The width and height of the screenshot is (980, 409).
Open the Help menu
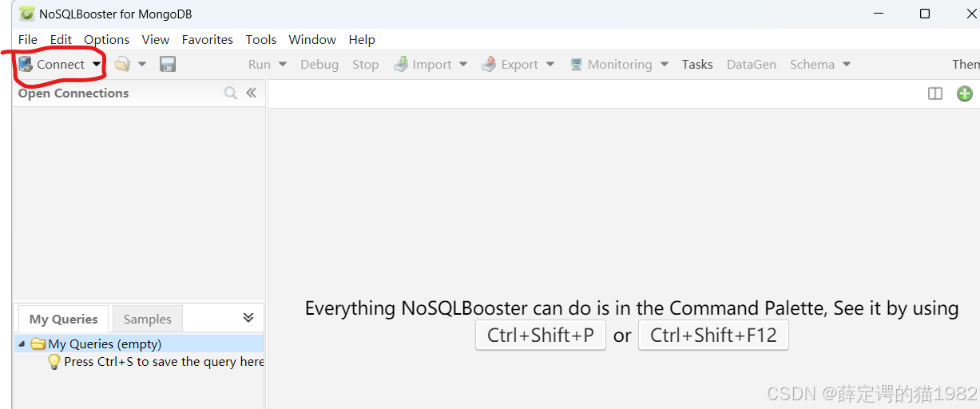362,39
